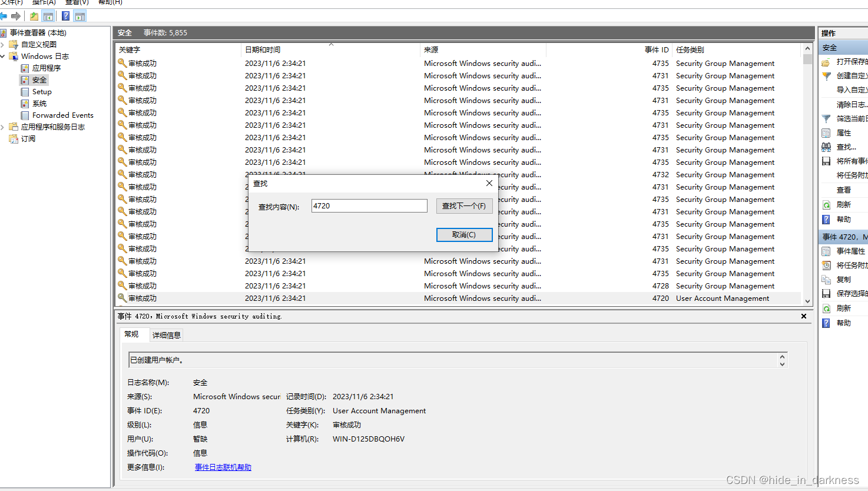Collapse the Windows 日志 tree node
This screenshot has height=491, width=868.
(x=3, y=57)
